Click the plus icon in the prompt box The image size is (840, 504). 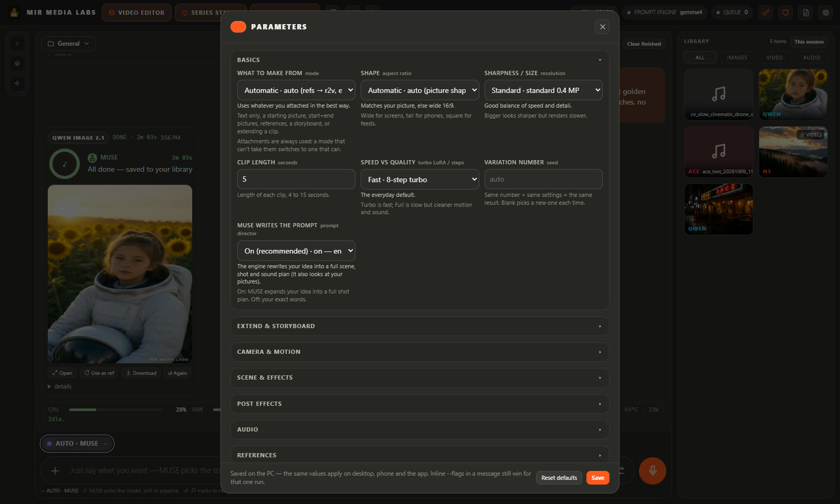(55, 471)
